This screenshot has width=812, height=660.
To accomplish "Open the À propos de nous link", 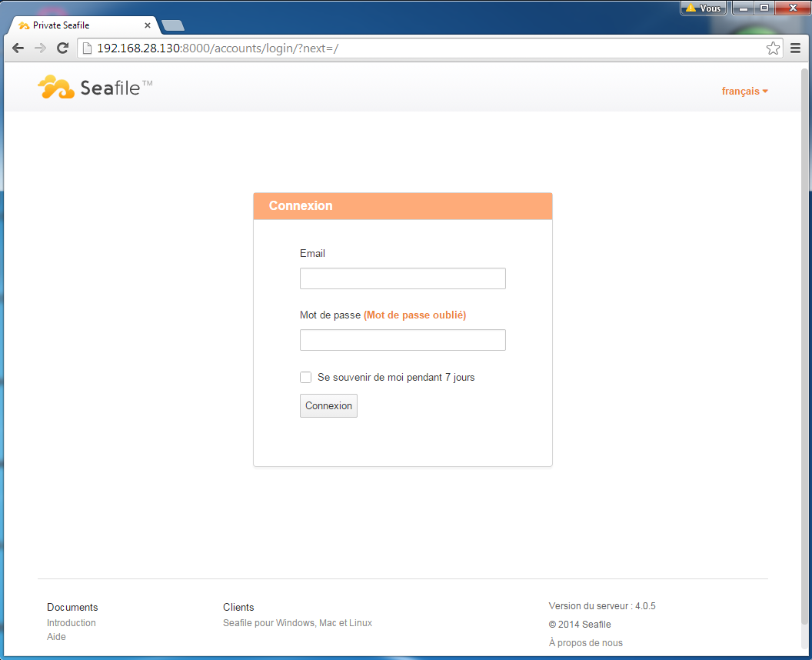I will pyautogui.click(x=586, y=643).
